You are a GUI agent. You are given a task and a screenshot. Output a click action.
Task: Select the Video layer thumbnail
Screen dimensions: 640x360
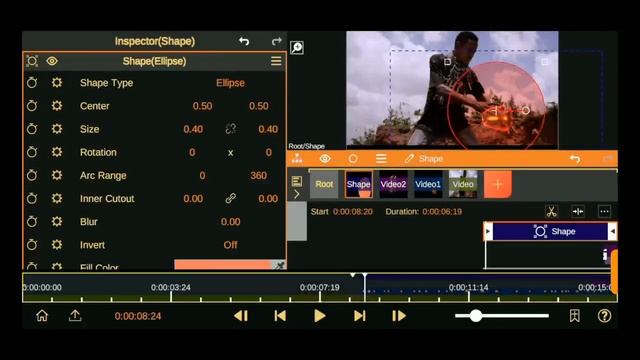click(463, 184)
